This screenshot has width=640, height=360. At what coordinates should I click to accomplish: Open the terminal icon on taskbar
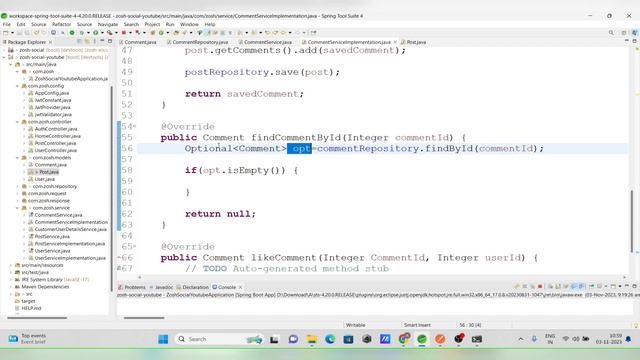pyautogui.click(x=477, y=339)
